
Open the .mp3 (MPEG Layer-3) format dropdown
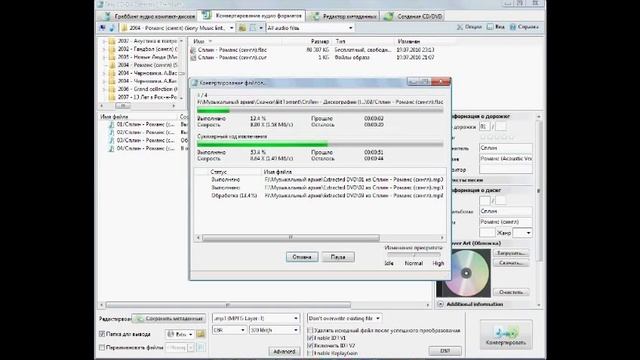click(x=256, y=318)
